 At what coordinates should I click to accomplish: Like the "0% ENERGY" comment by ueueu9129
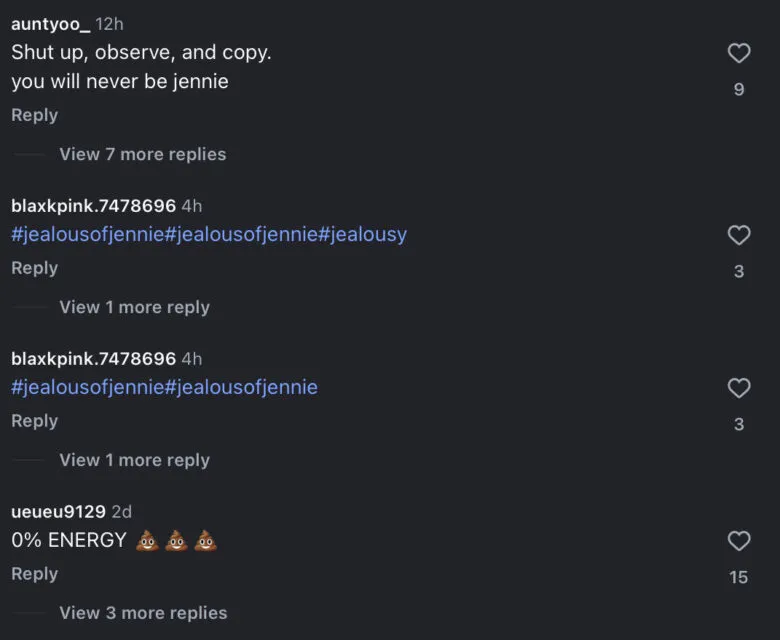coord(738,542)
